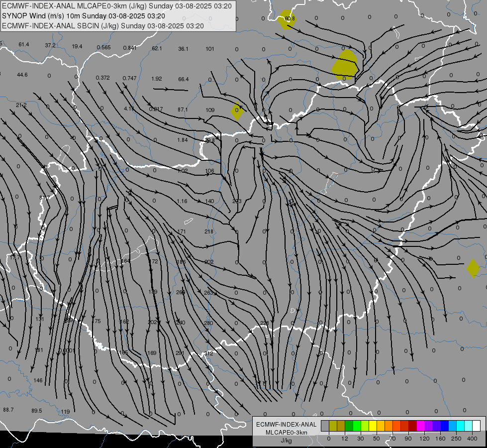Screen dimensions: 487x448
Task: Select the grid value 181
Action: (39, 350)
